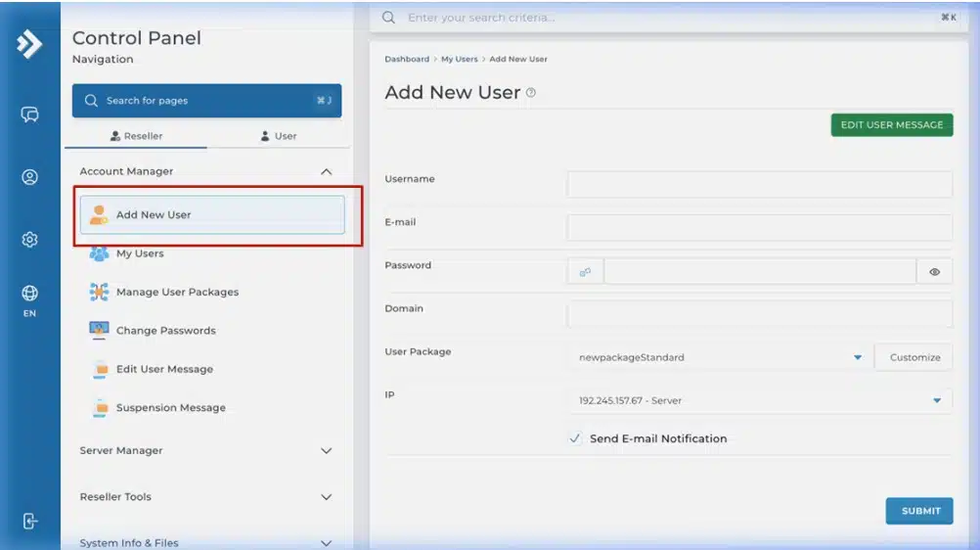The height and width of the screenshot is (550, 980).
Task: Open the user profile icon in the sidebar
Action: tap(29, 177)
